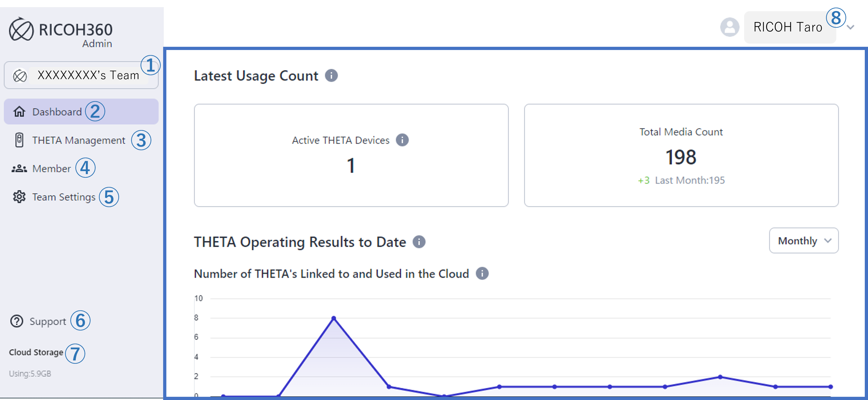Click the Support question mark icon
The height and width of the screenshot is (400, 868).
tap(17, 321)
